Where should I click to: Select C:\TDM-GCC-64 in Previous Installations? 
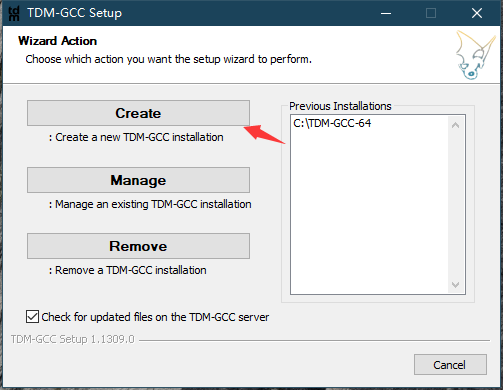click(x=332, y=123)
